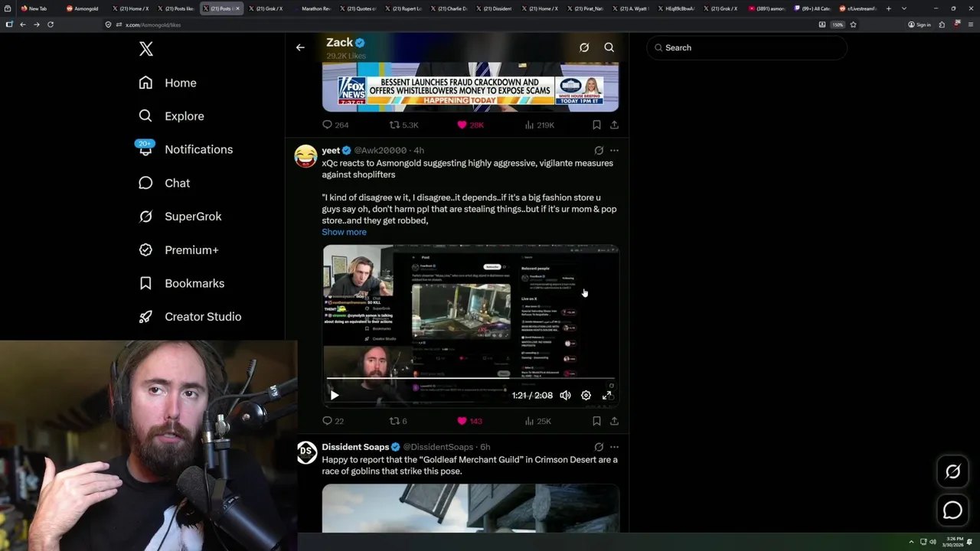The image size is (980, 551).
Task: Click the 150% zoom indicator
Action: 838,24
